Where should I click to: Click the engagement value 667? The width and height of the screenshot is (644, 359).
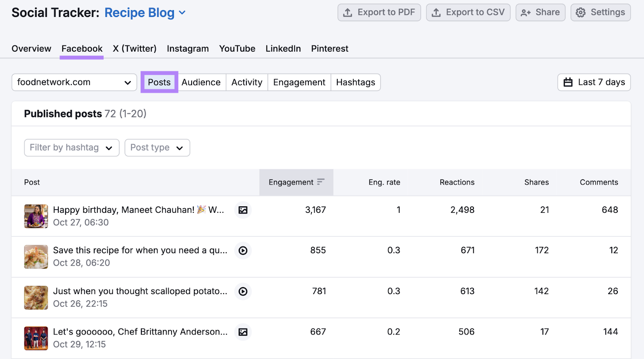318,332
